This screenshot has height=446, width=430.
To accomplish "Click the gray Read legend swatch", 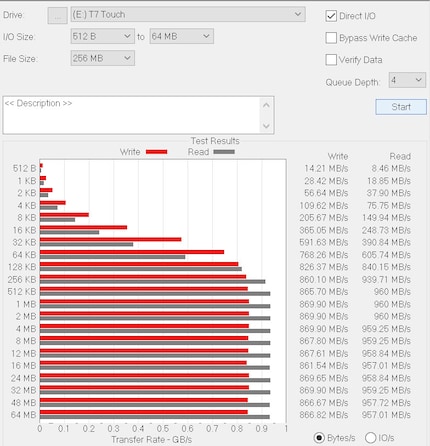I will [224, 152].
